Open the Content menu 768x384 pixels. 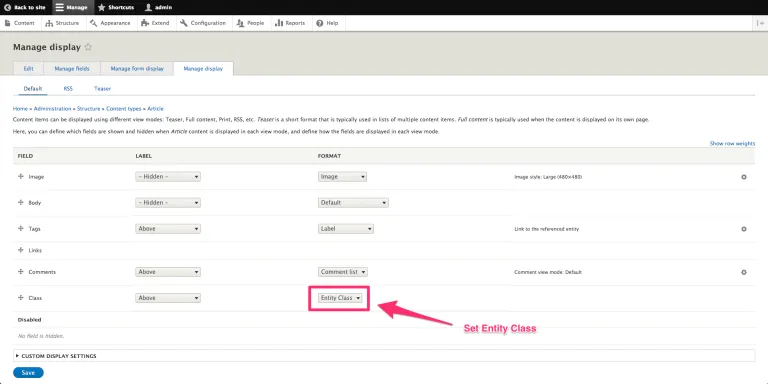tap(20, 23)
